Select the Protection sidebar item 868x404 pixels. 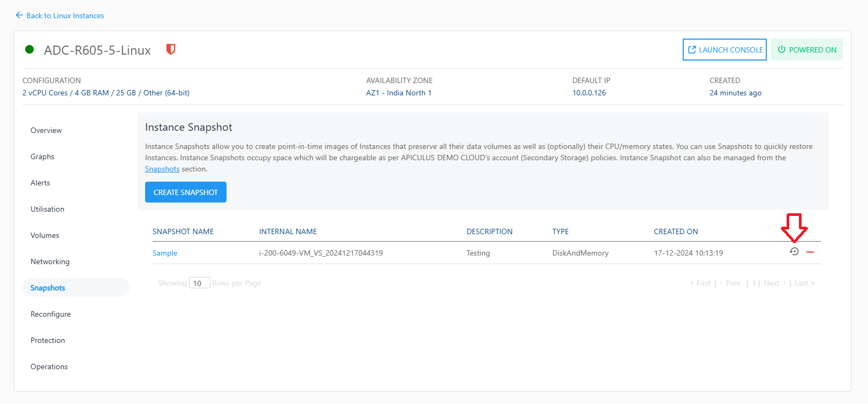click(x=48, y=340)
